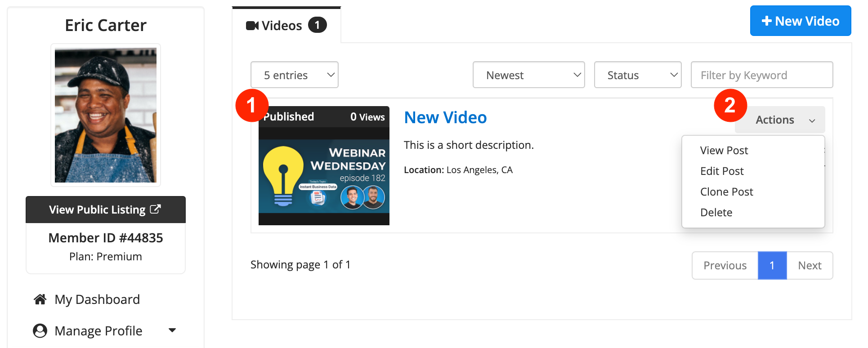868x348 pixels.
Task: Click the external link icon on View Public Listing
Action: click(x=155, y=209)
